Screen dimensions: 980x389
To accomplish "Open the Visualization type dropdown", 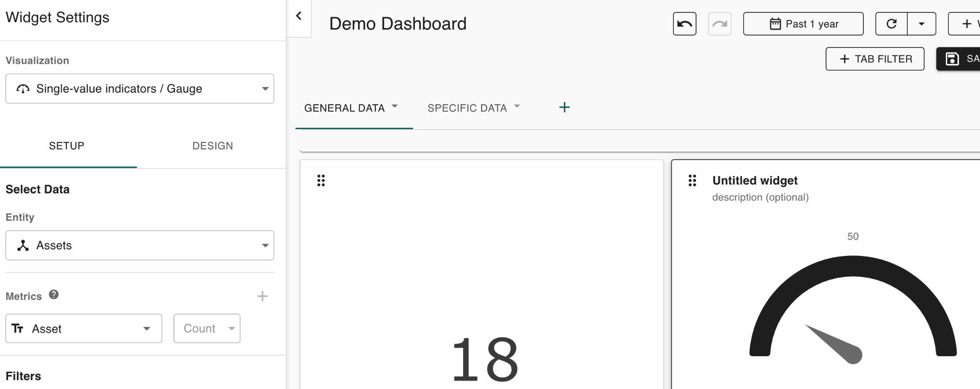I will tap(139, 89).
